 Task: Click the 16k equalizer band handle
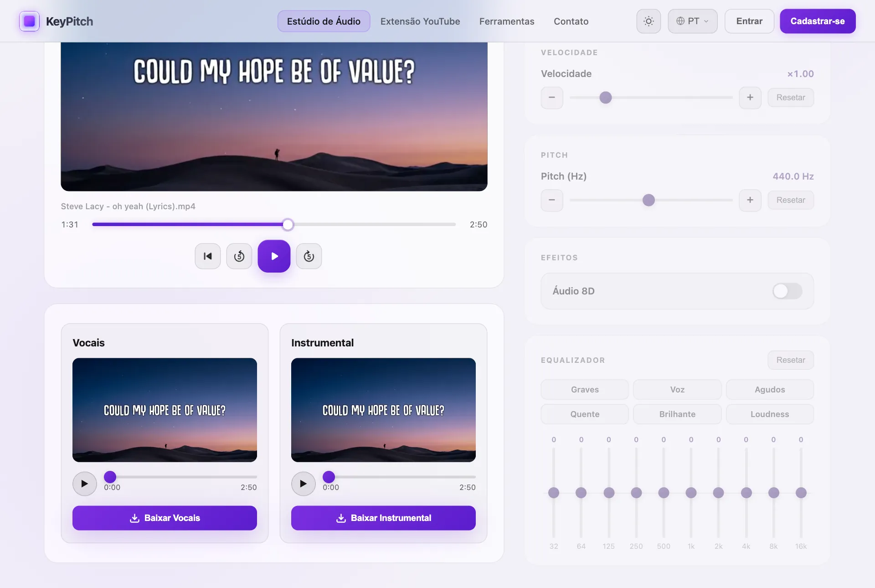(801, 493)
